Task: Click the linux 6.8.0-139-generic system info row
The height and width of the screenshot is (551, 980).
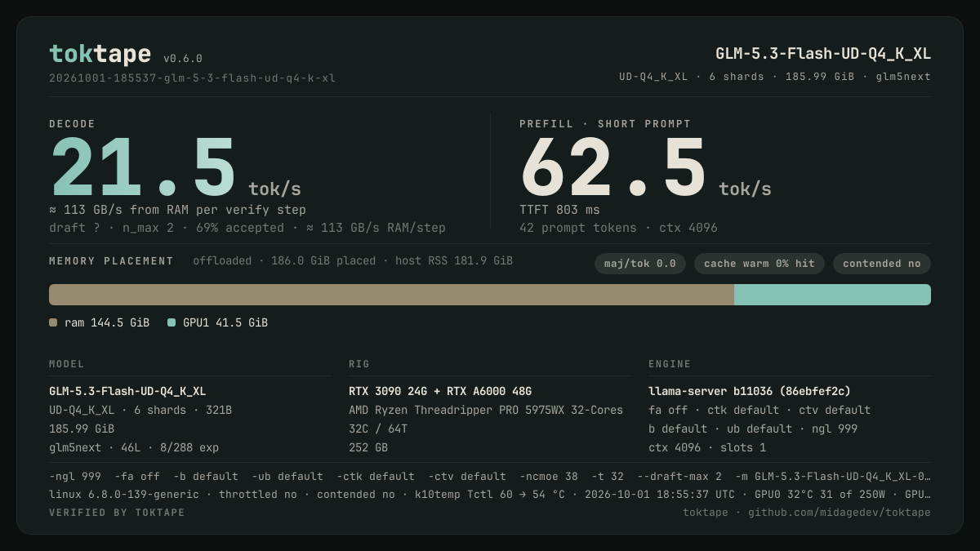Action: (490, 494)
